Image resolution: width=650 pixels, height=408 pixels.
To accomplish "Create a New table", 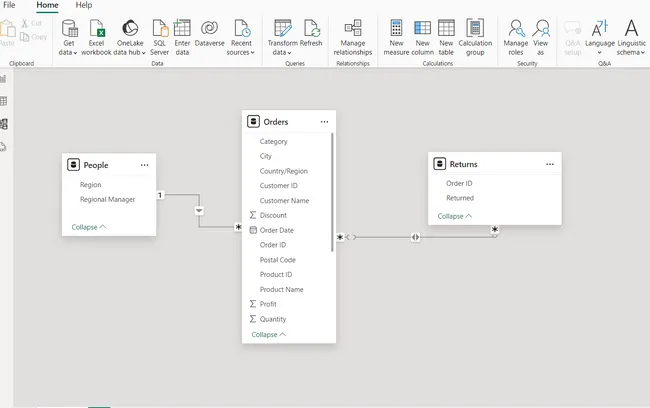I will point(446,37).
